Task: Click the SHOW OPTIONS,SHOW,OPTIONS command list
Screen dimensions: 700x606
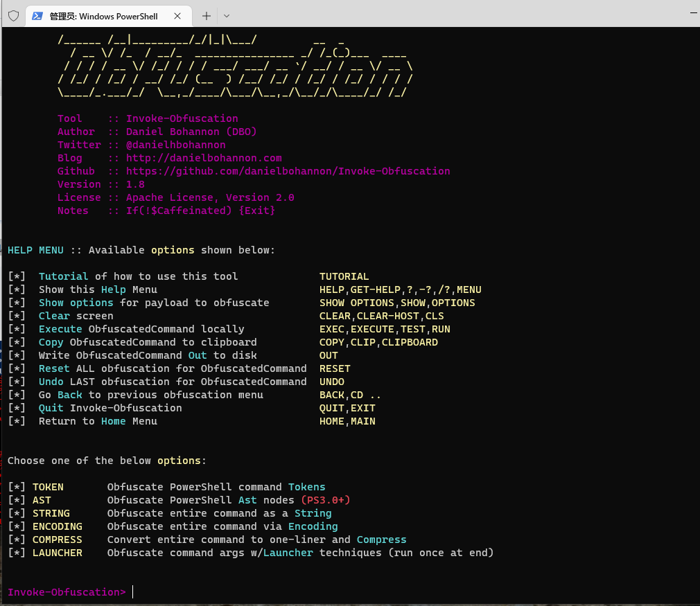Action: tap(397, 303)
